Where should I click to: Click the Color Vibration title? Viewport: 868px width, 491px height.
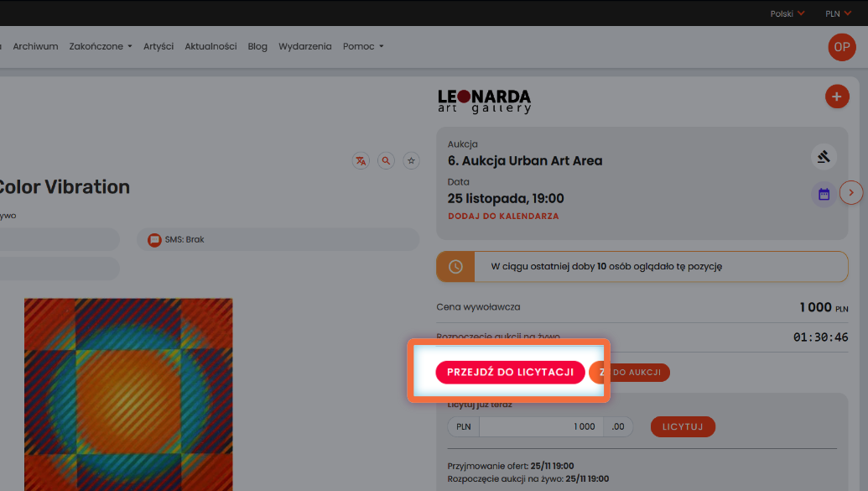coord(65,187)
